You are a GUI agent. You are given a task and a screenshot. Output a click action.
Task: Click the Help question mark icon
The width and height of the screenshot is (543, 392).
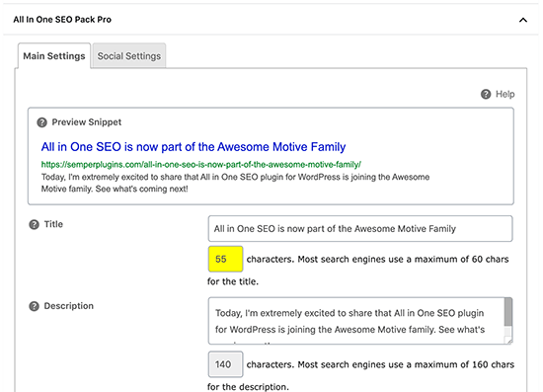[486, 94]
